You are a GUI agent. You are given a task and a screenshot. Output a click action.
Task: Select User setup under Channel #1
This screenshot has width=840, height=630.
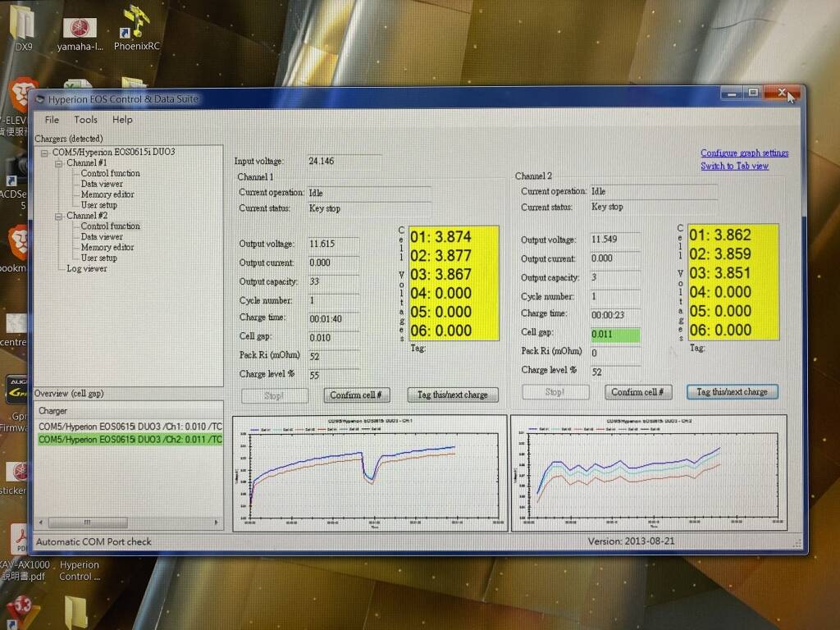point(98,204)
